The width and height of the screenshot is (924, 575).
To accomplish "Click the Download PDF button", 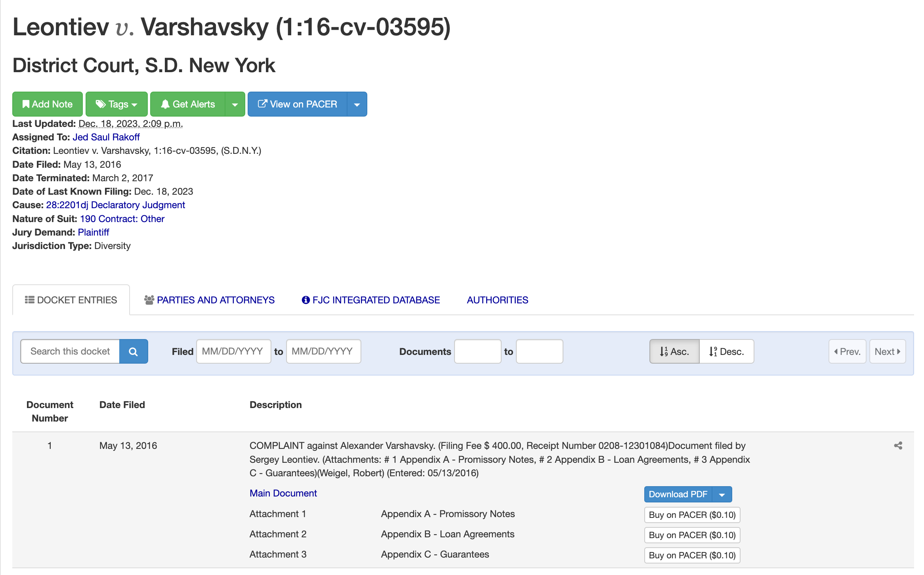I will (x=678, y=494).
